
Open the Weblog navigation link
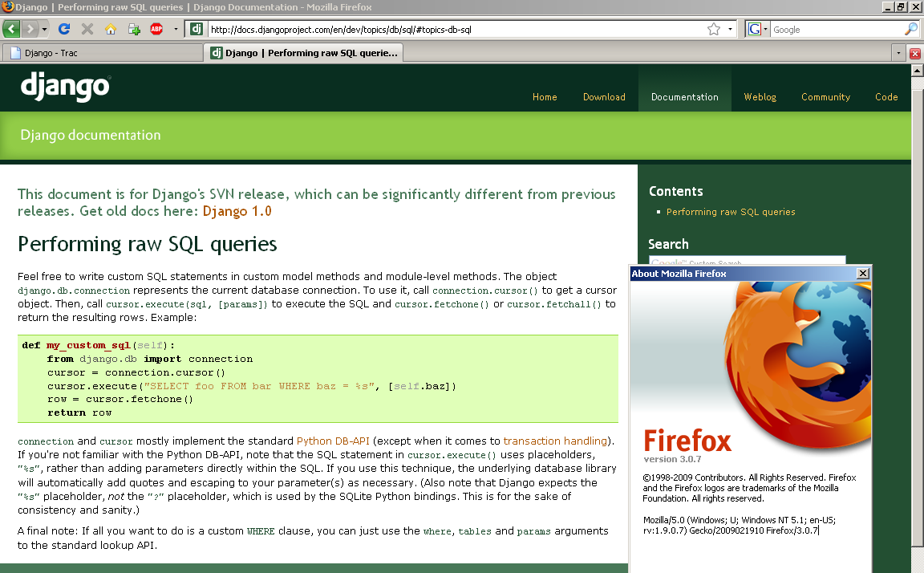pyautogui.click(x=760, y=96)
